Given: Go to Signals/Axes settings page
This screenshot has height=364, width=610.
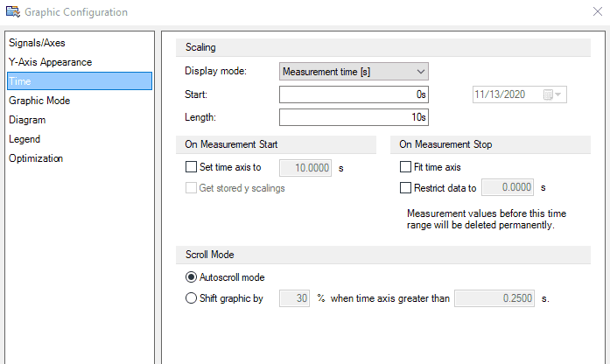Looking at the screenshot, I should (x=37, y=43).
